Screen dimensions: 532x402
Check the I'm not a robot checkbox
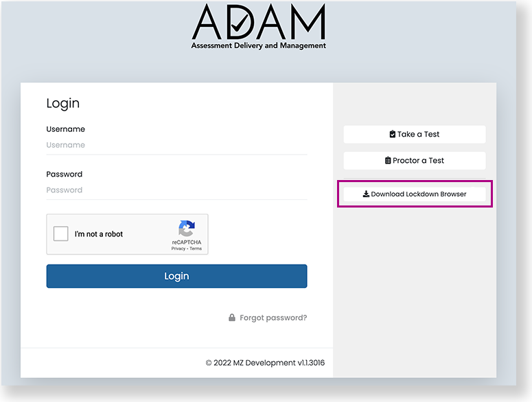pyautogui.click(x=60, y=234)
